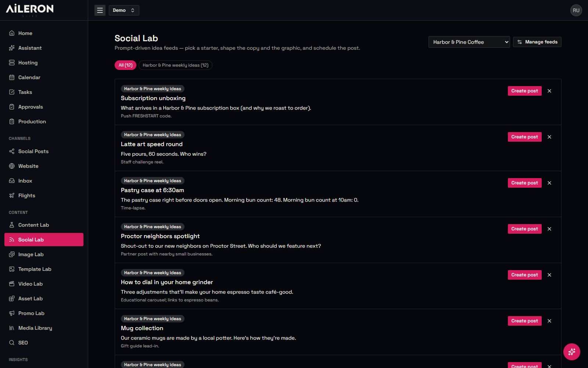Dismiss the Subscription unboxing idea

549,91
